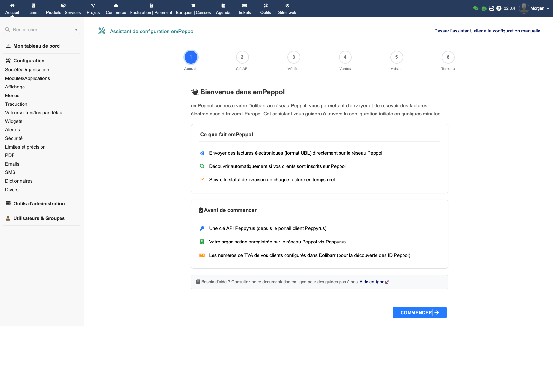The image size is (553, 392).
Task: Open Modules/Applications setup
Action: pyautogui.click(x=27, y=78)
